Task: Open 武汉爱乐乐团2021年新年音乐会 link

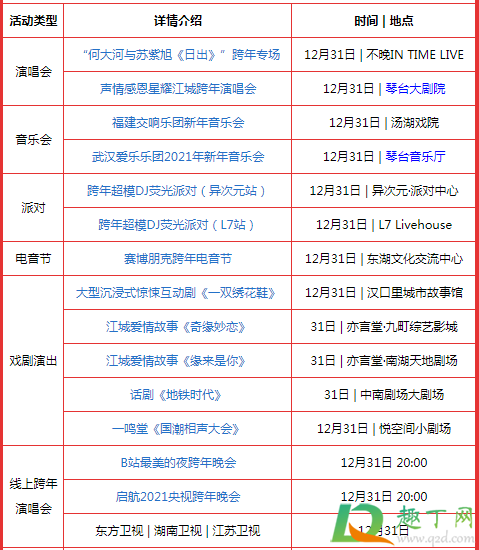Action: 178,156
